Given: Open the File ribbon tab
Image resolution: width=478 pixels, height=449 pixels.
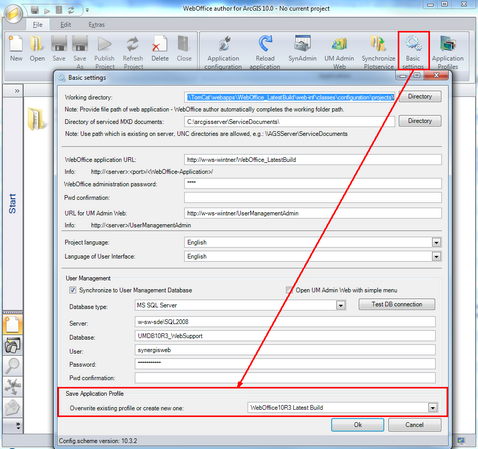Looking at the screenshot, I should [38, 25].
